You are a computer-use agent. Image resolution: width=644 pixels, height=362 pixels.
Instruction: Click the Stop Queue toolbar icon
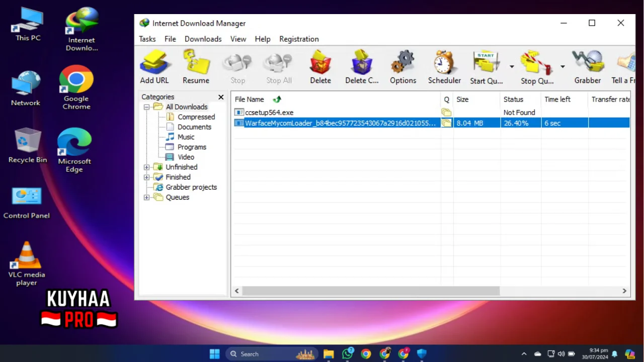point(537,67)
